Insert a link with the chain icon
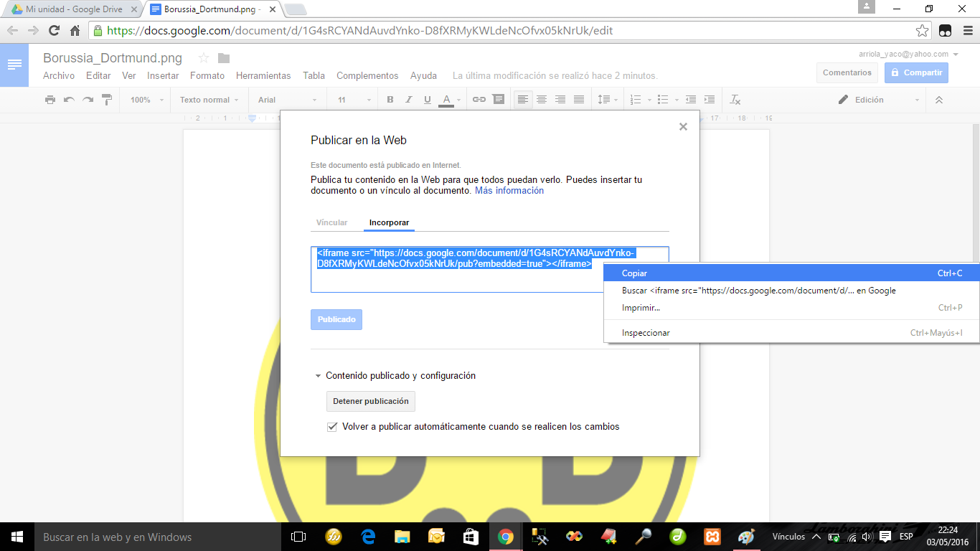The width and height of the screenshot is (980, 551). point(479,100)
